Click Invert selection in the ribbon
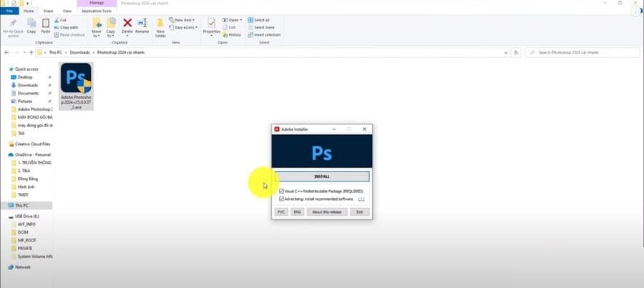Image resolution: width=644 pixels, height=288 pixels. click(264, 35)
